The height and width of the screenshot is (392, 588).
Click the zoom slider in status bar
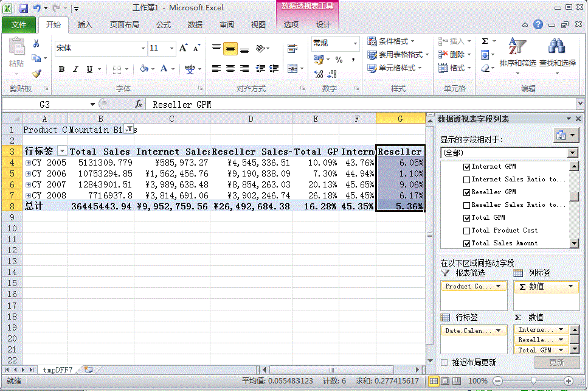533,380
